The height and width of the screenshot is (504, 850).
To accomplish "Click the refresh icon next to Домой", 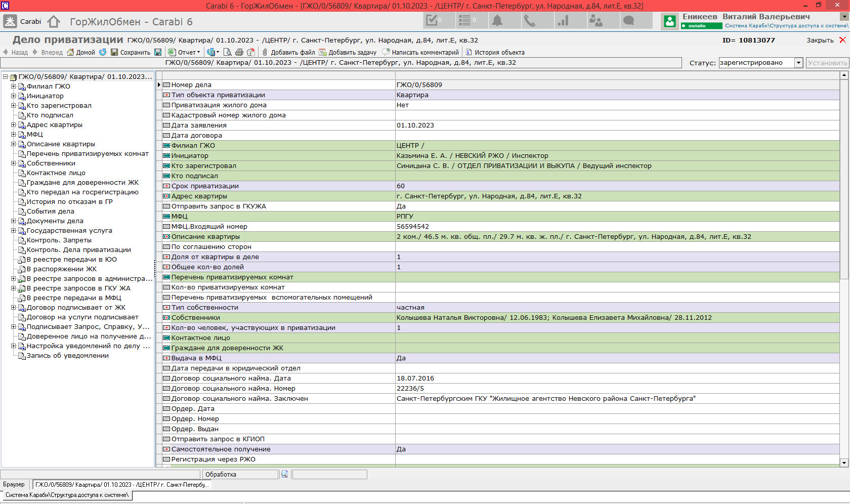I will tap(103, 52).
